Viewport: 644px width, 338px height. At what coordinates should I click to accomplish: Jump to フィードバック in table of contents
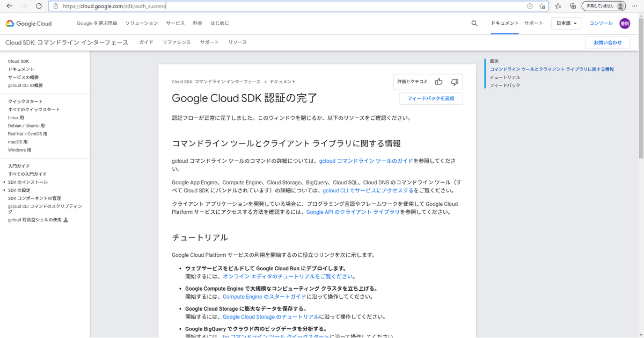pyautogui.click(x=505, y=85)
